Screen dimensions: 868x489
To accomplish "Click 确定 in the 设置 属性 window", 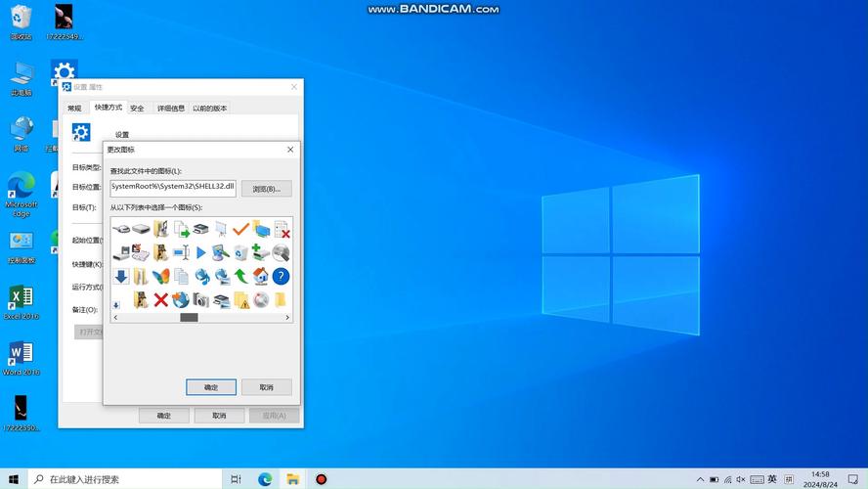I will pyautogui.click(x=164, y=416).
